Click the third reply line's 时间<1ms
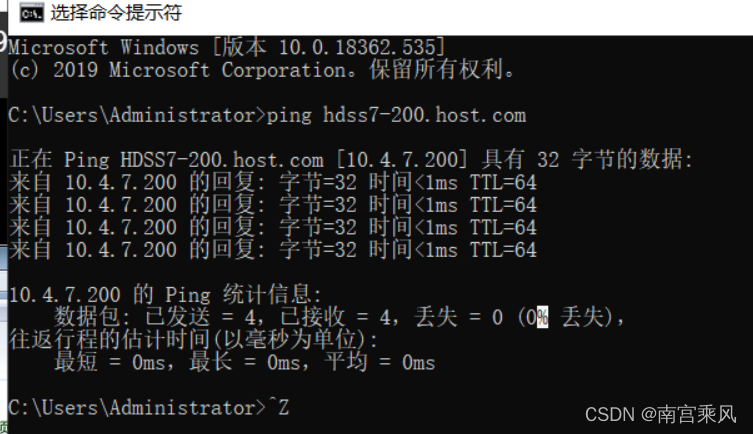753x434 pixels. [413, 228]
